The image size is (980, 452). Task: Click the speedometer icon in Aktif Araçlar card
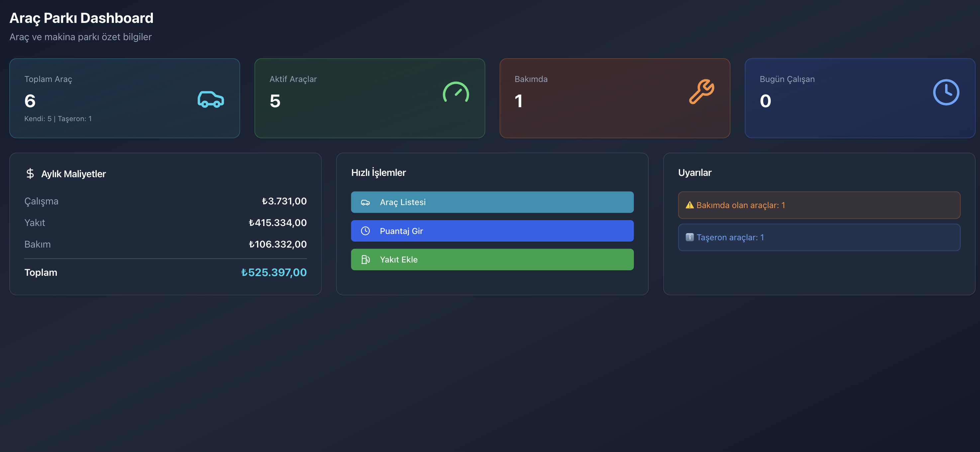(456, 92)
